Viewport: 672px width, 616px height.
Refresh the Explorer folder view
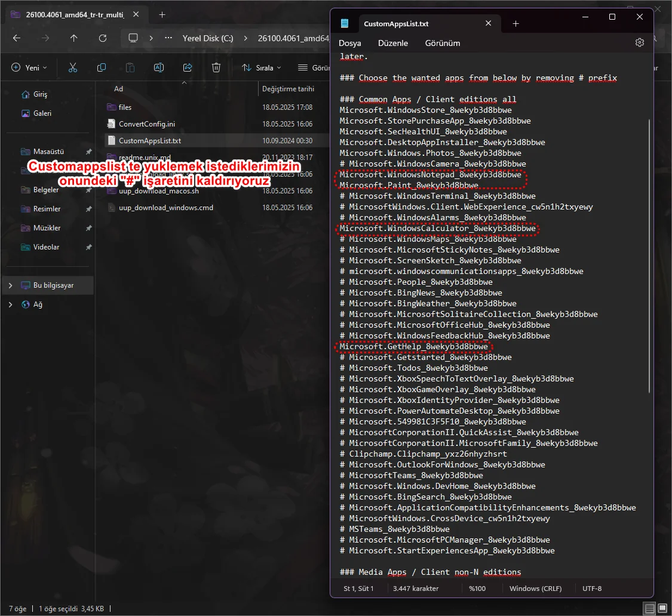click(x=103, y=38)
